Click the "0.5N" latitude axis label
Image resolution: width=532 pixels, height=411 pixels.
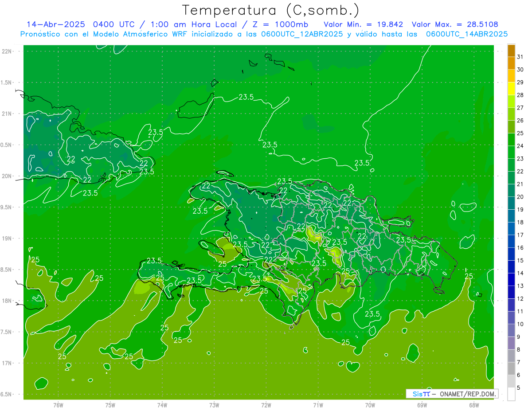[7, 145]
